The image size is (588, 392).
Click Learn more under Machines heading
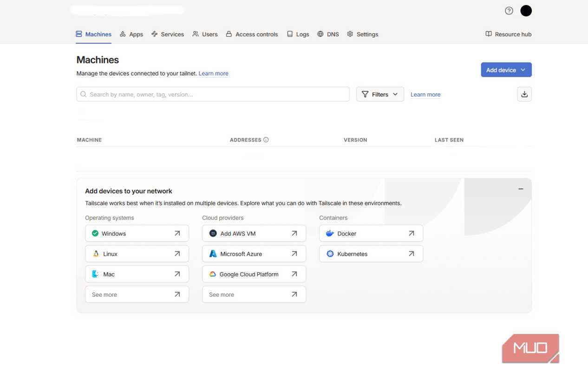(214, 73)
